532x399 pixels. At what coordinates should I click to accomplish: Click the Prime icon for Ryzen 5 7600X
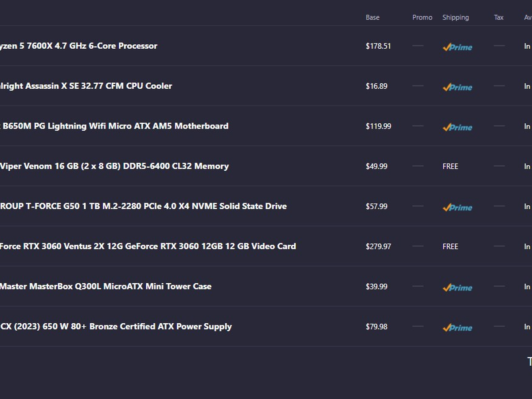click(x=457, y=47)
